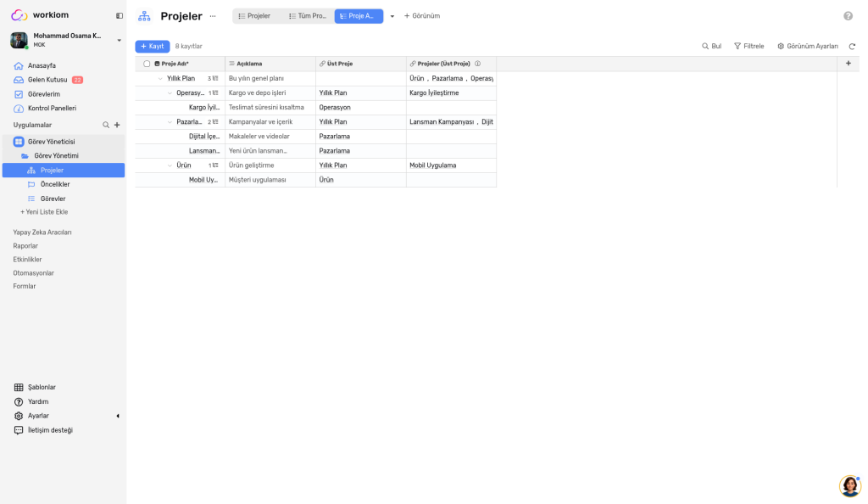
Task: Open Yapay Zeka Araçları section
Action: click(x=42, y=232)
